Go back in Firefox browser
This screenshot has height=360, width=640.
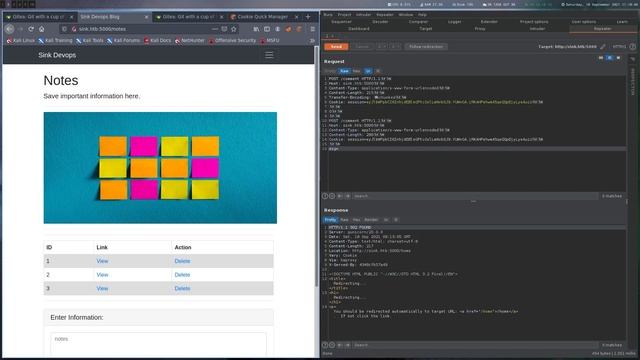coord(10,29)
